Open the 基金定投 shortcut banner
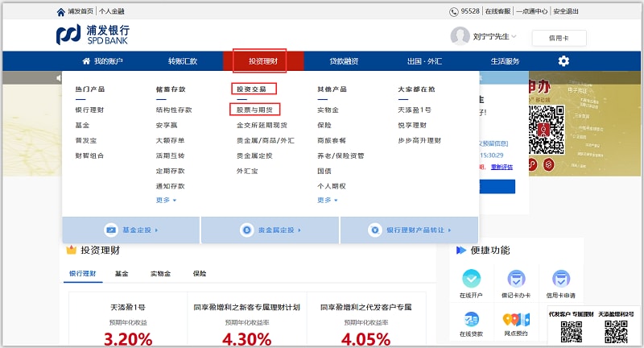This screenshot has width=644, height=348. [131, 230]
